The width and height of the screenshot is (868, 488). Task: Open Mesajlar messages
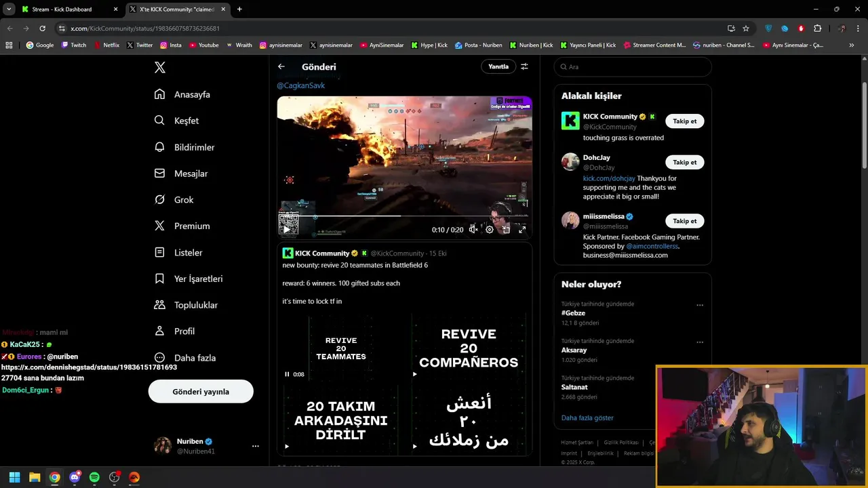pyautogui.click(x=180, y=174)
